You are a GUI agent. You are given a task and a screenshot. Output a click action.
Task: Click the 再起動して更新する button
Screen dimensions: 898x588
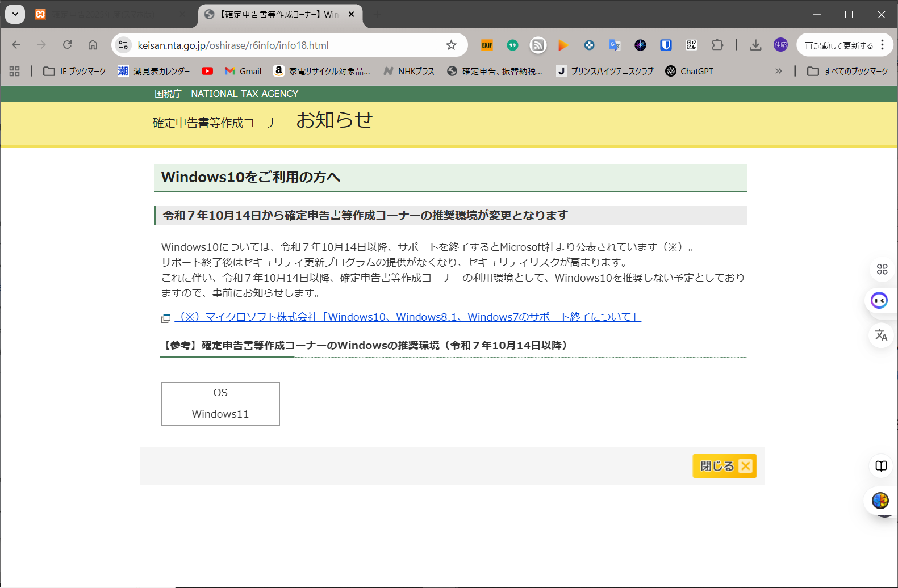click(838, 45)
